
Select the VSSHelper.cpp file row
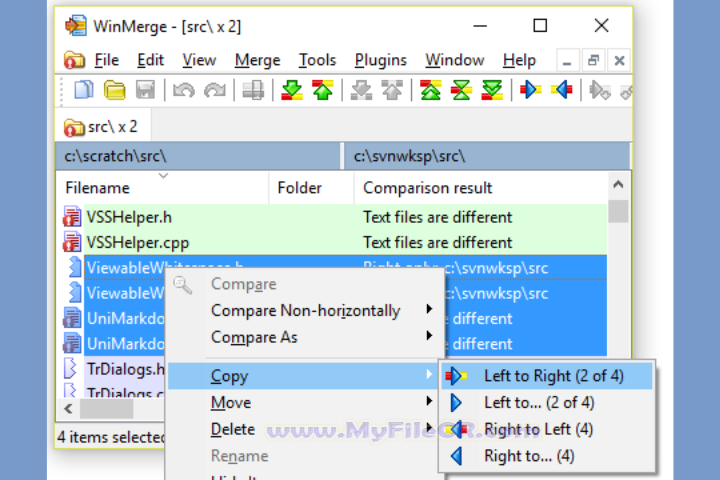(334, 242)
